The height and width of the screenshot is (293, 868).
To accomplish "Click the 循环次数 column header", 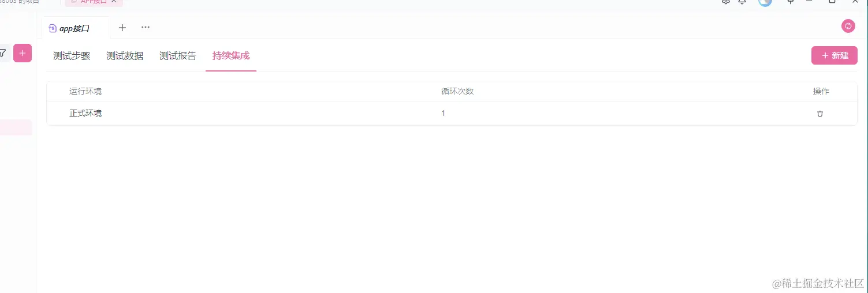I will (x=457, y=91).
